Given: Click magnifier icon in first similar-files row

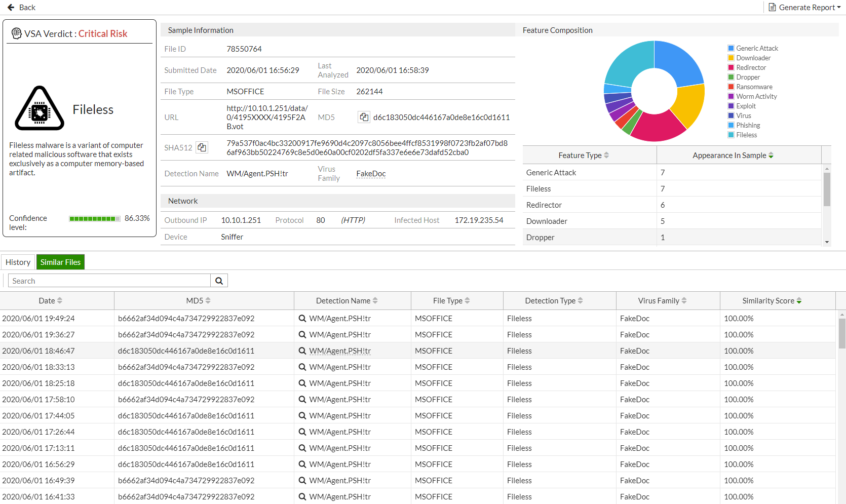Looking at the screenshot, I should click(302, 319).
